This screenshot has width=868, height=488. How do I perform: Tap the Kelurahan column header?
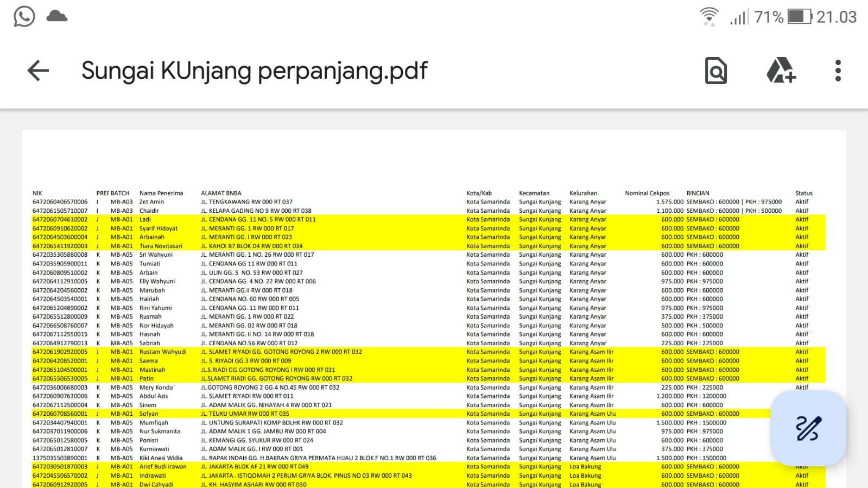(x=583, y=193)
